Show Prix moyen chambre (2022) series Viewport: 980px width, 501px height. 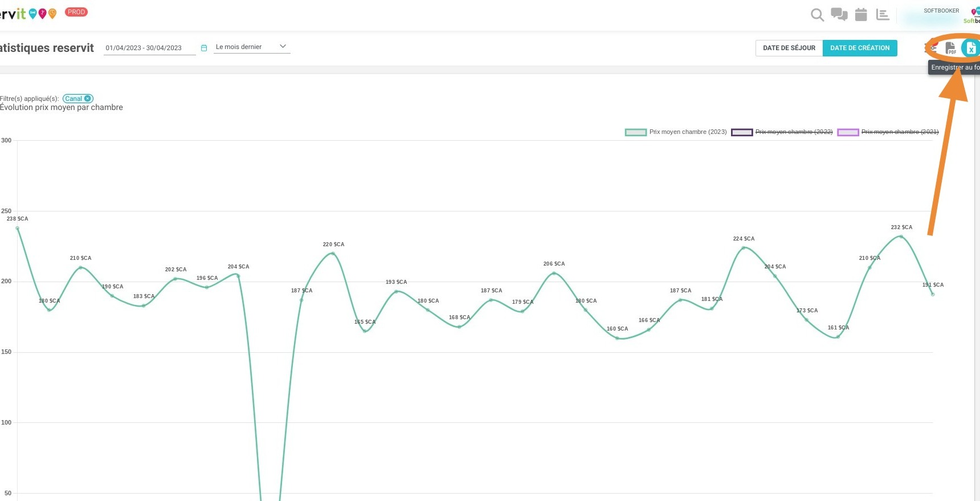click(782, 132)
